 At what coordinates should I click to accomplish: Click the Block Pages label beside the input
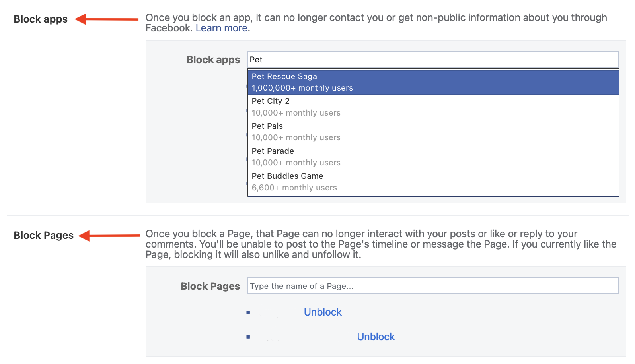[x=210, y=287]
